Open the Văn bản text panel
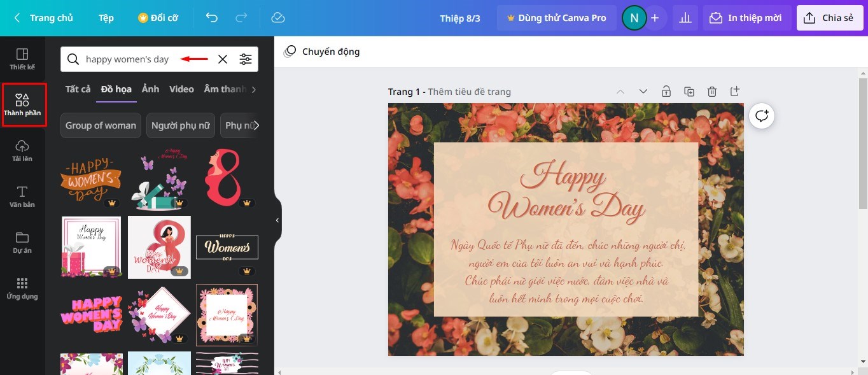The height and width of the screenshot is (375, 868). (22, 197)
